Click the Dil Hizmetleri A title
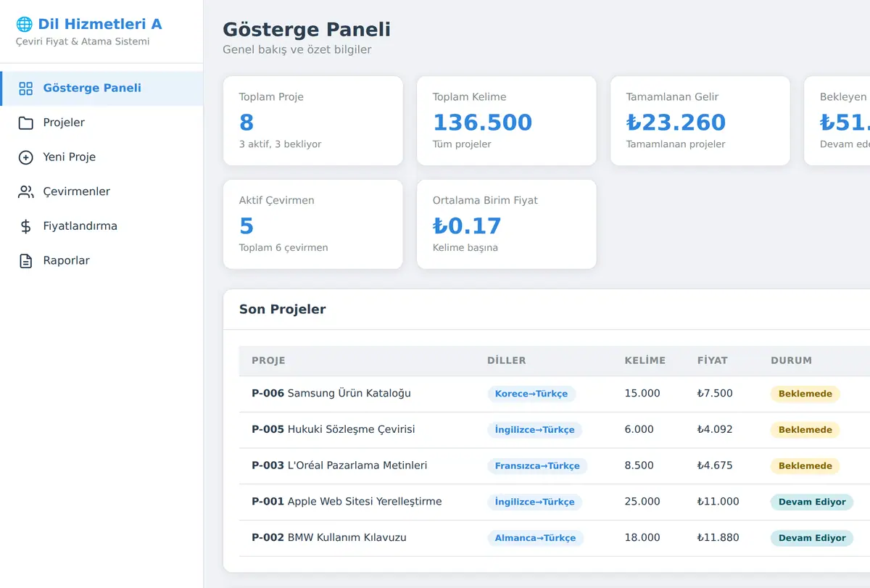This screenshot has height=588, width=870. click(x=100, y=24)
